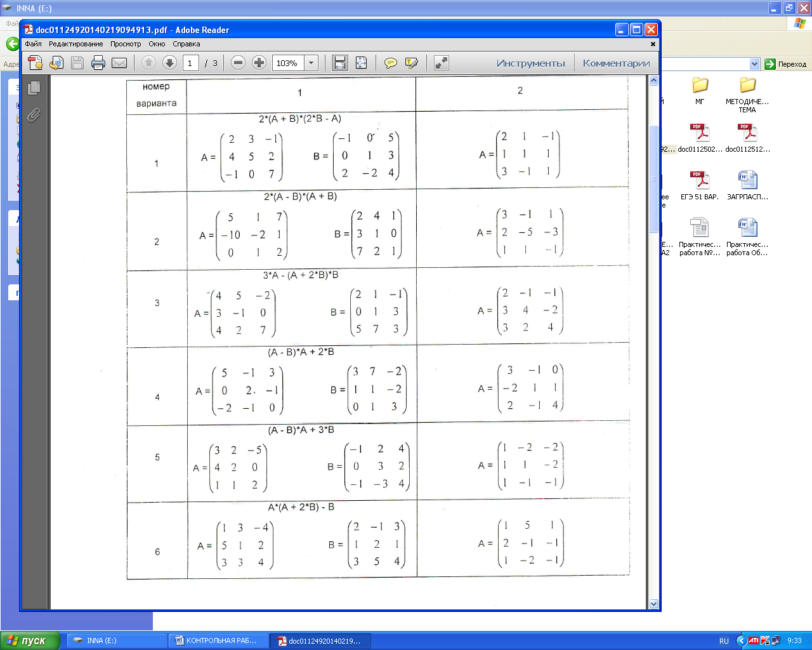Click the vertical scrollbar thumb in Adobe Reader

[653, 179]
